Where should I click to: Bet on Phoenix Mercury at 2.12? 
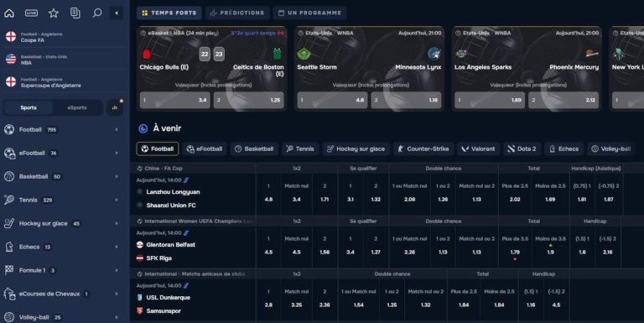coord(563,100)
